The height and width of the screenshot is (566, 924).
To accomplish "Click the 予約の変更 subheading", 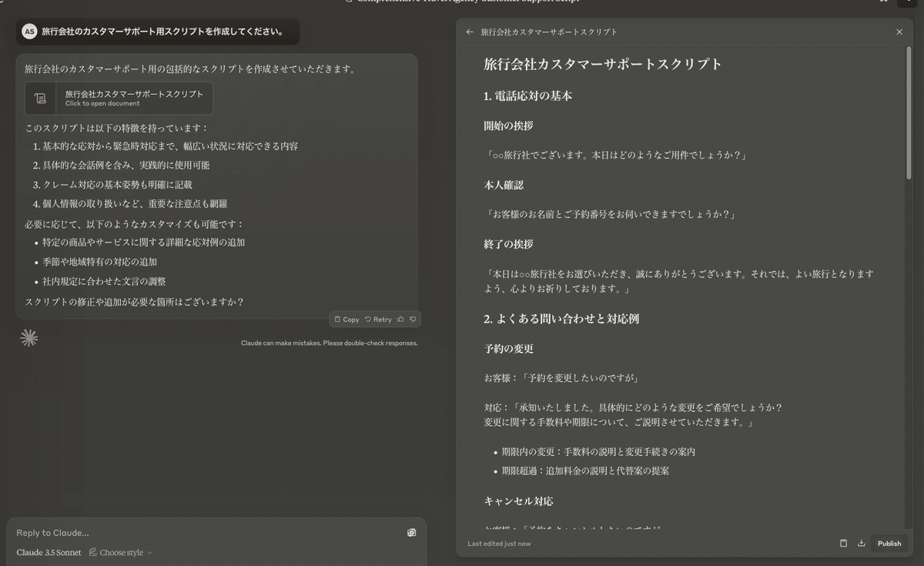I will click(x=508, y=349).
